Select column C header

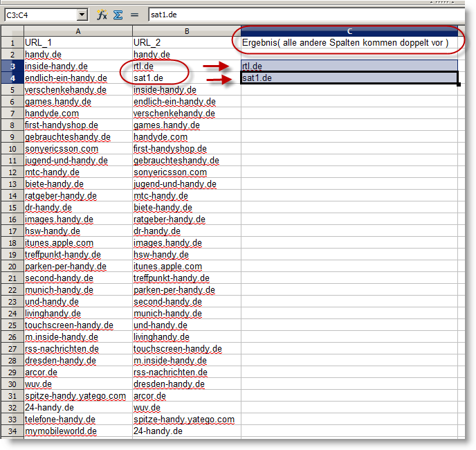coord(349,31)
